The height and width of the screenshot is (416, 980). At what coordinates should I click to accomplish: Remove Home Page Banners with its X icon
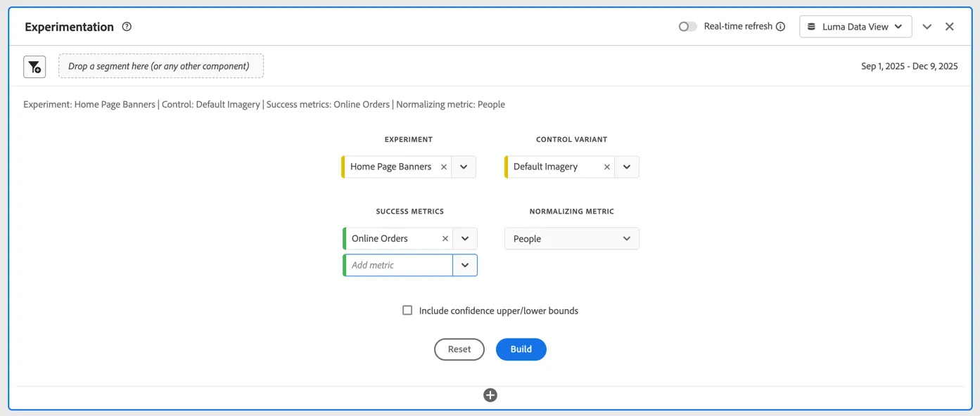[x=444, y=167]
